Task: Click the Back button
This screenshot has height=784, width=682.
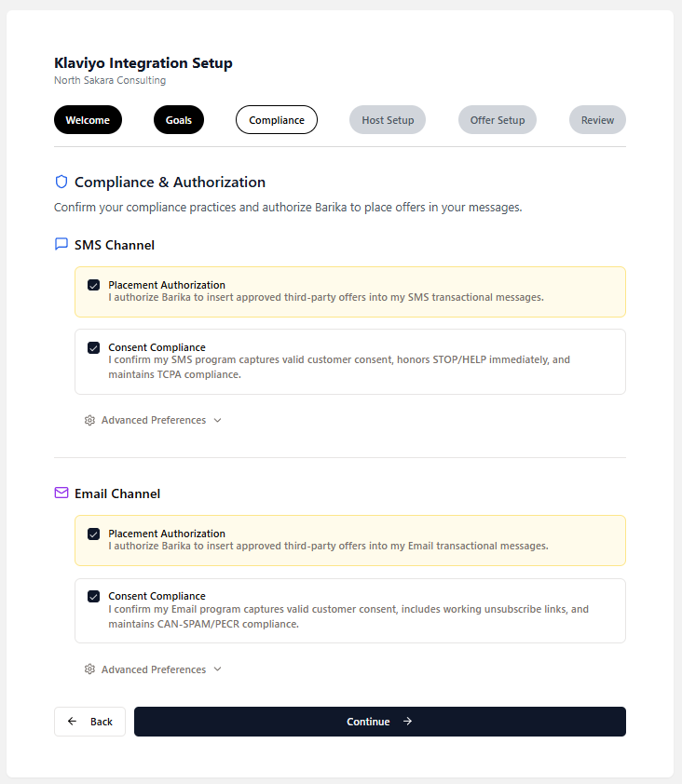Action: [89, 722]
